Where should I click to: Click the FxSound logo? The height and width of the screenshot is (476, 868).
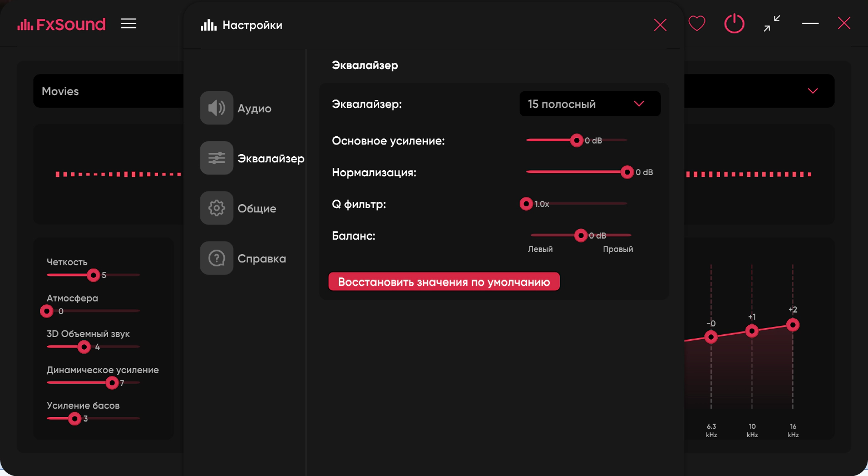(x=61, y=24)
